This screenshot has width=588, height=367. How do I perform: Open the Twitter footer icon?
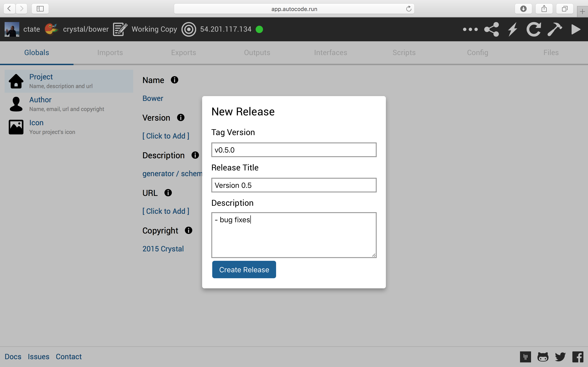pos(560,356)
